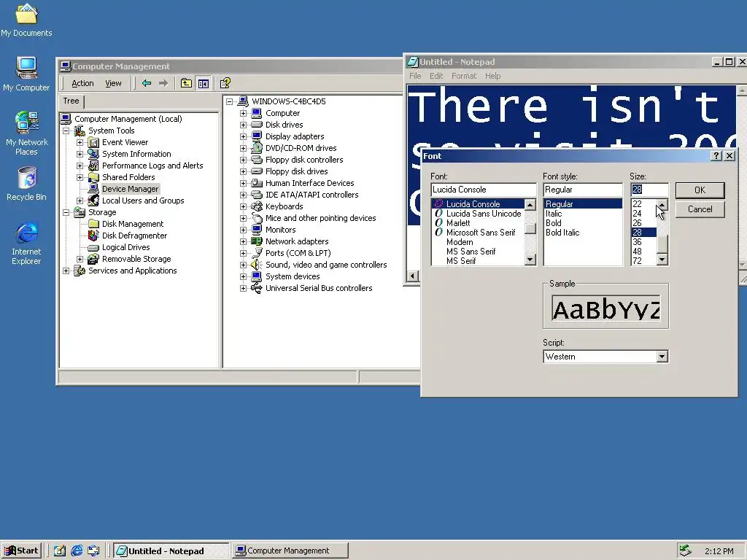This screenshot has height=560, width=747.
Task: Select Device Manager in the tree
Action: 130,189
